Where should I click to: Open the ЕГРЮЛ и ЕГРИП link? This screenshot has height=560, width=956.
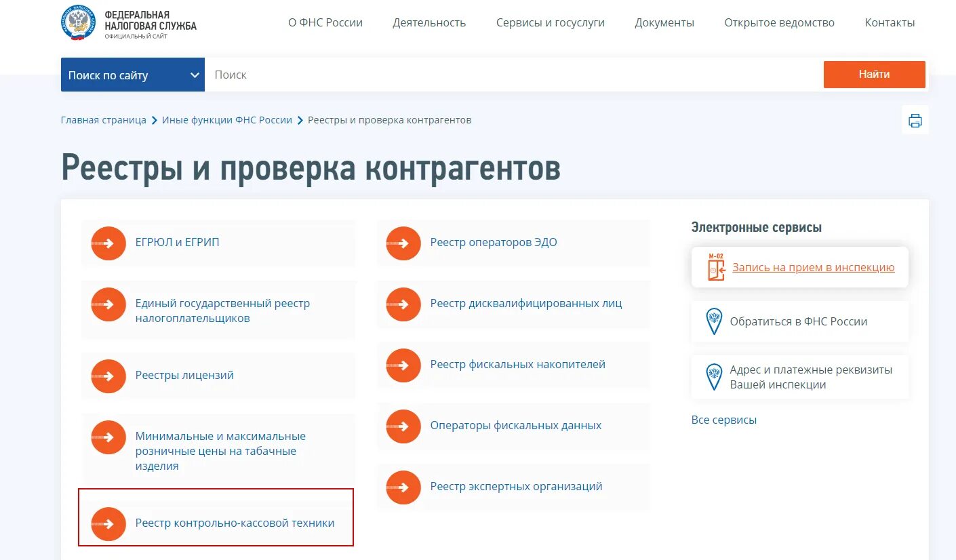tap(178, 242)
